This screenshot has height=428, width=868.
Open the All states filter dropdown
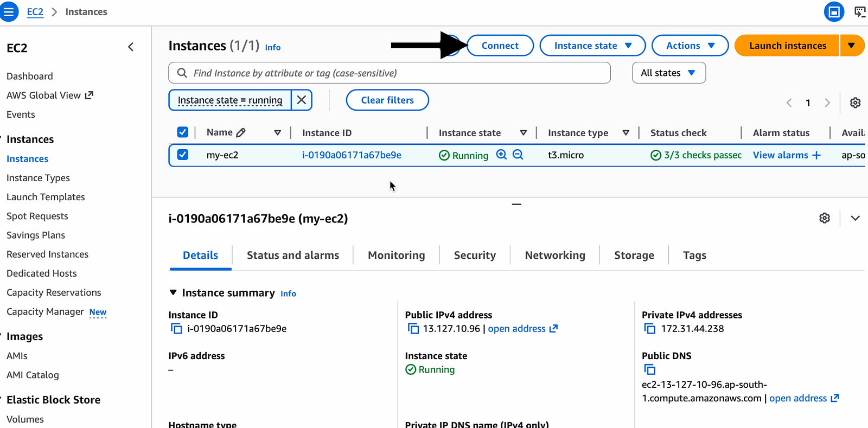click(669, 73)
